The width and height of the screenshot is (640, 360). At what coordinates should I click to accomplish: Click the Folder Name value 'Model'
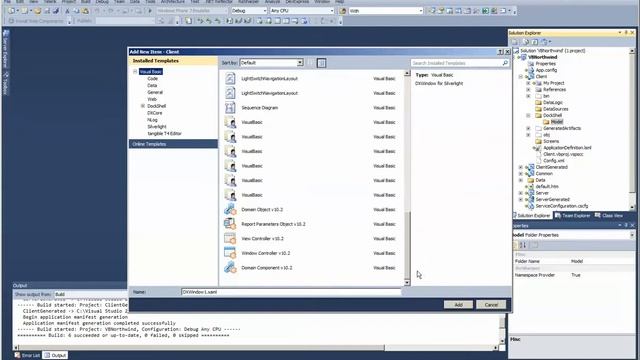(577, 261)
